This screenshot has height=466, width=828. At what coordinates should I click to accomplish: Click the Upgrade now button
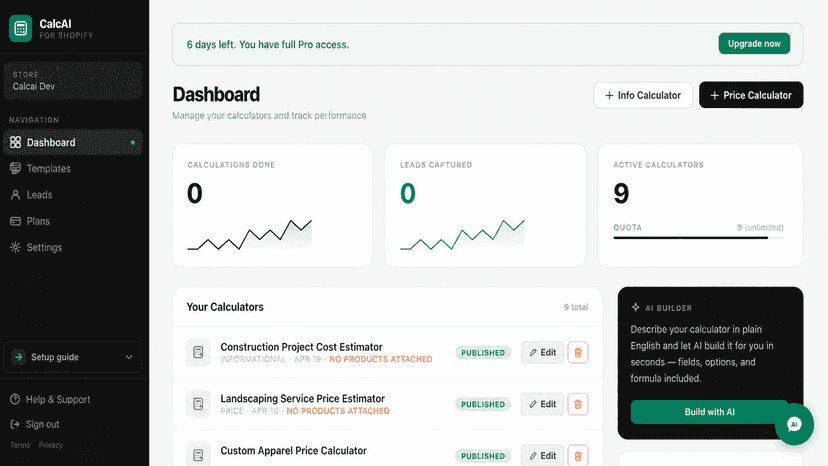(x=754, y=44)
